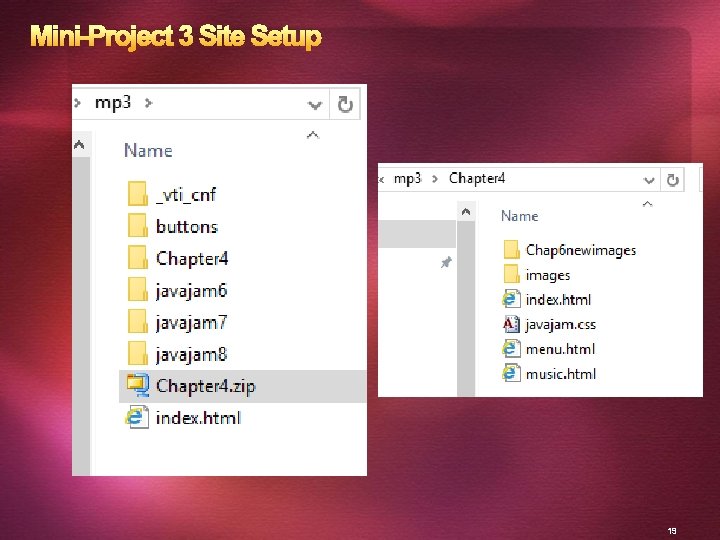Select the 'javajam.css' file name
Screen dimensions: 720x540
point(561,325)
